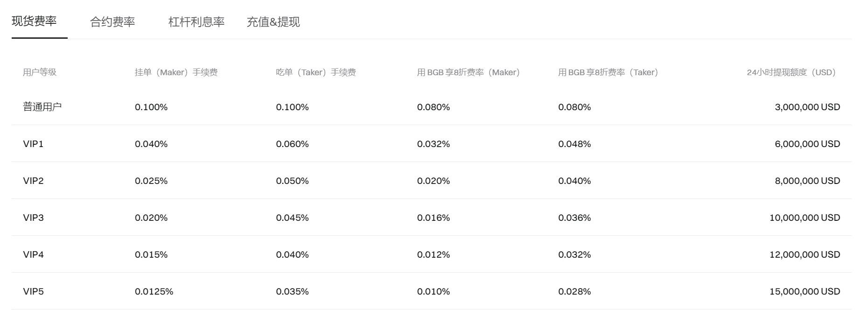The image size is (868, 317).
Task: Select the VIP4 row label
Action: pyautogui.click(x=33, y=254)
